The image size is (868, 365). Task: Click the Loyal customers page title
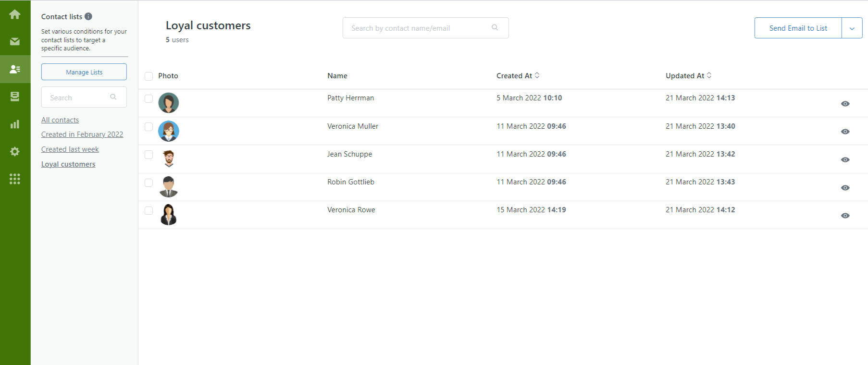pyautogui.click(x=208, y=25)
